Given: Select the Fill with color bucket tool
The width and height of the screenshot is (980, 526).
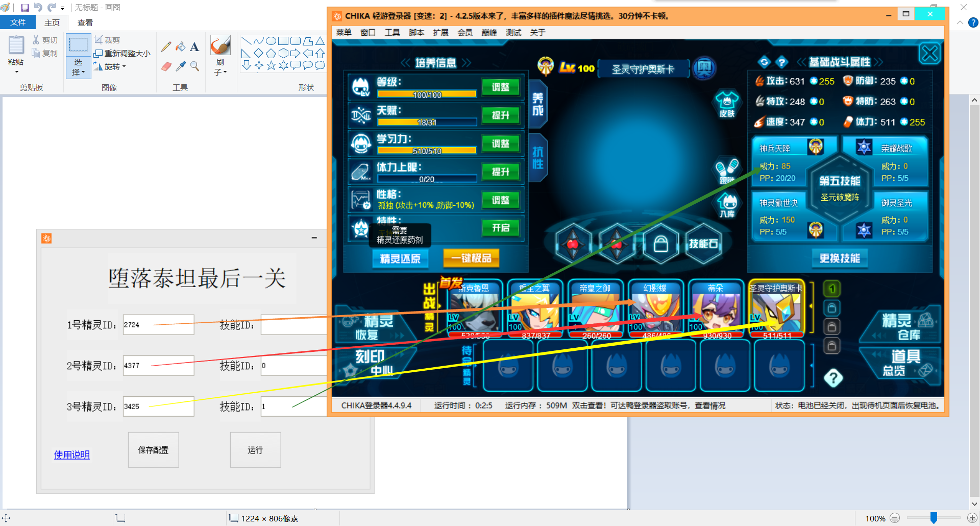Looking at the screenshot, I should pyautogui.click(x=181, y=47).
